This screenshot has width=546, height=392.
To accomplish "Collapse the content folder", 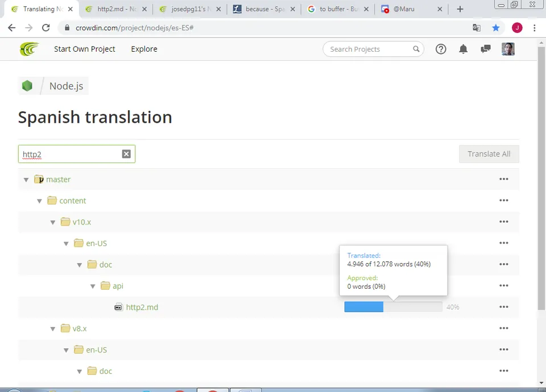I will coord(39,201).
